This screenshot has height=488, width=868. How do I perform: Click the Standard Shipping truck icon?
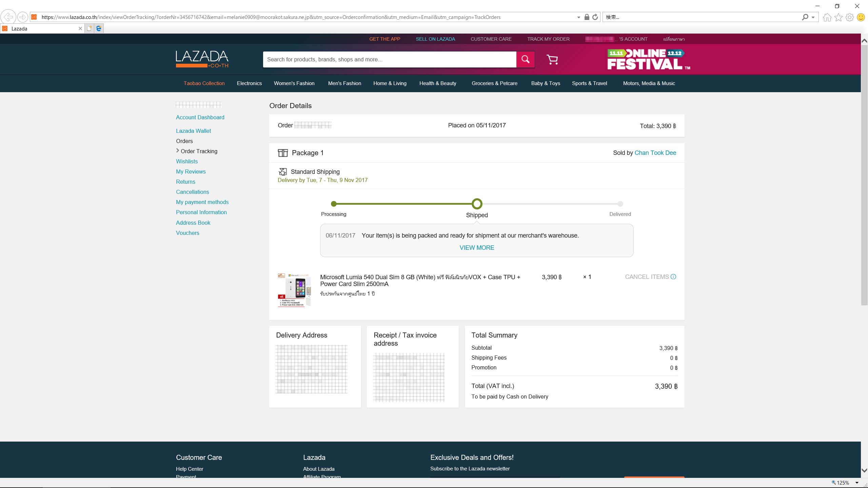coord(282,172)
